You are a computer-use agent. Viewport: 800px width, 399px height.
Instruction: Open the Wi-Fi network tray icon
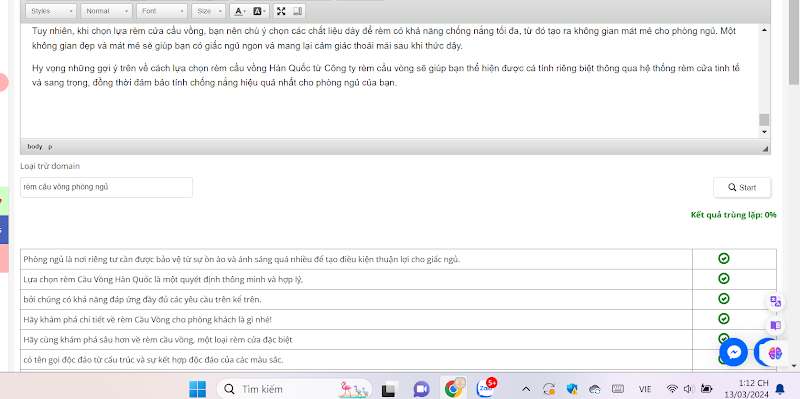point(672,389)
